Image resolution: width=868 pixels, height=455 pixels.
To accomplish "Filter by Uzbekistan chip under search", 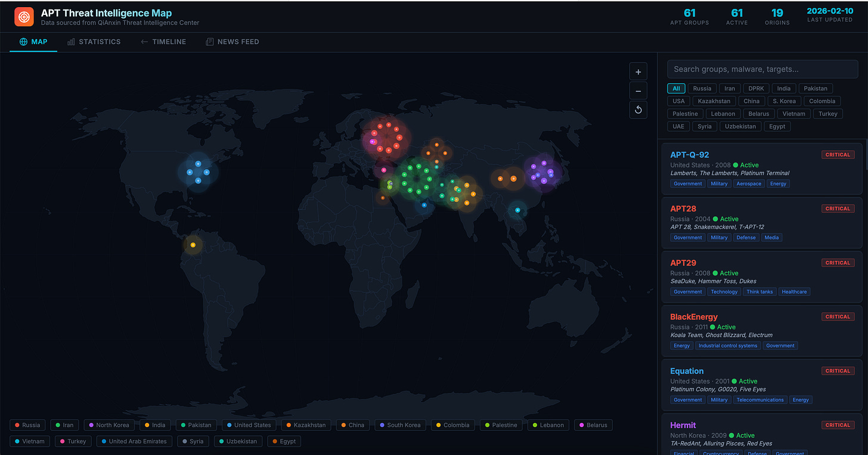I will click(740, 126).
